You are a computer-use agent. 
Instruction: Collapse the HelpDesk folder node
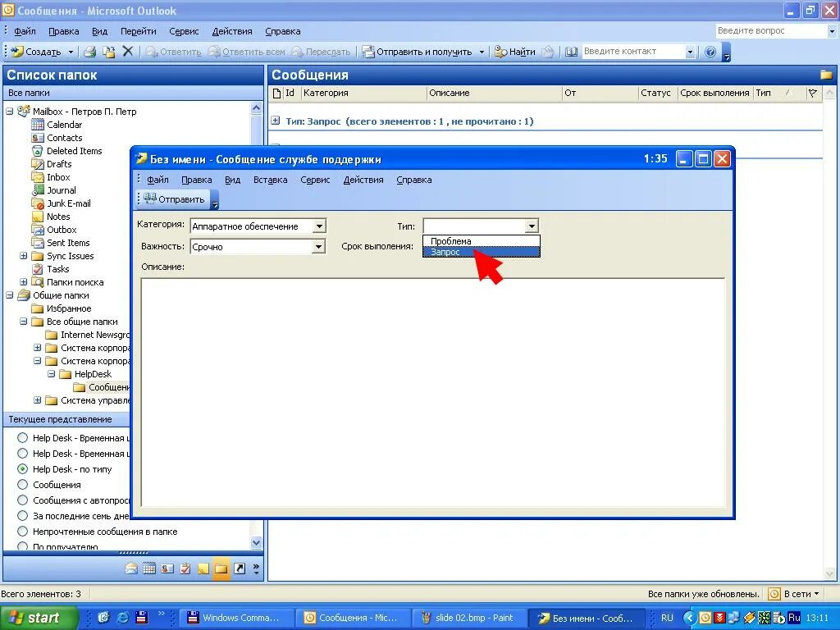52,374
